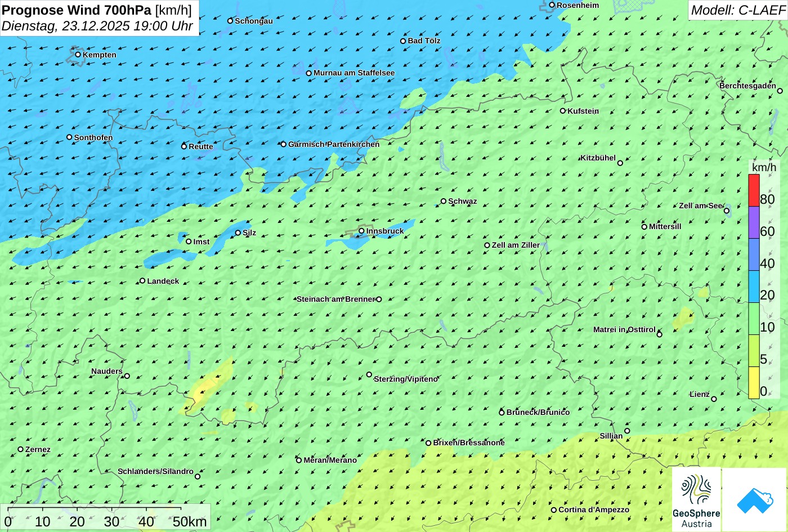Click the 'Schongau' map label
The image size is (788, 532).
pos(254,21)
